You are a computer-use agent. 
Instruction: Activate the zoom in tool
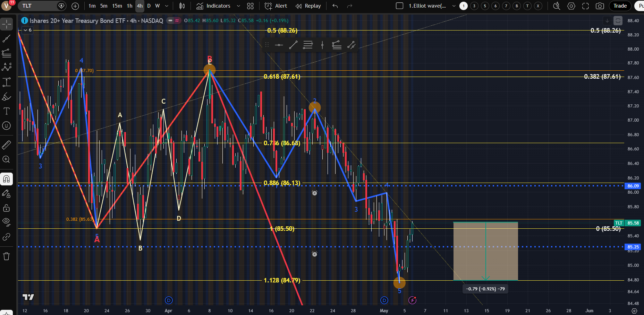coord(7,159)
